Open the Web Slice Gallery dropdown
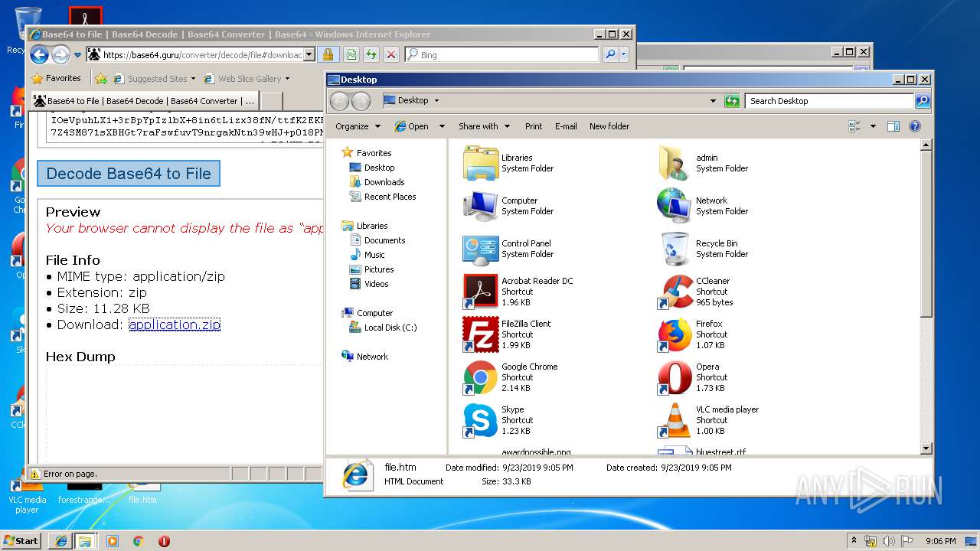 point(287,78)
